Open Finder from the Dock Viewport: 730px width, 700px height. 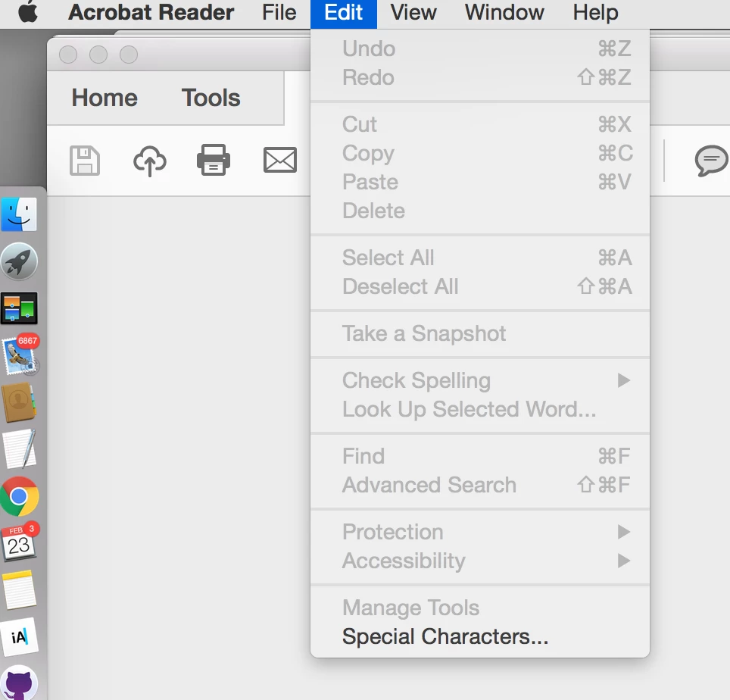click(19, 214)
